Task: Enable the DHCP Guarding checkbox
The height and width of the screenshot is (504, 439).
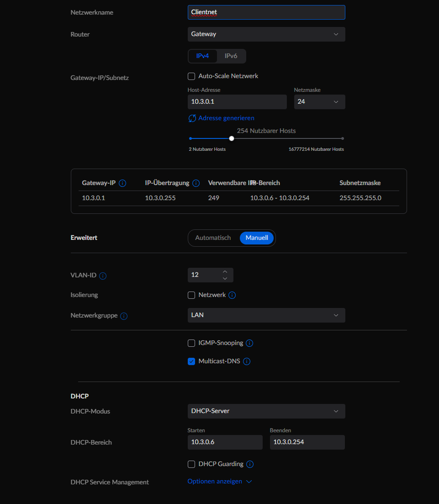Action: [191, 464]
